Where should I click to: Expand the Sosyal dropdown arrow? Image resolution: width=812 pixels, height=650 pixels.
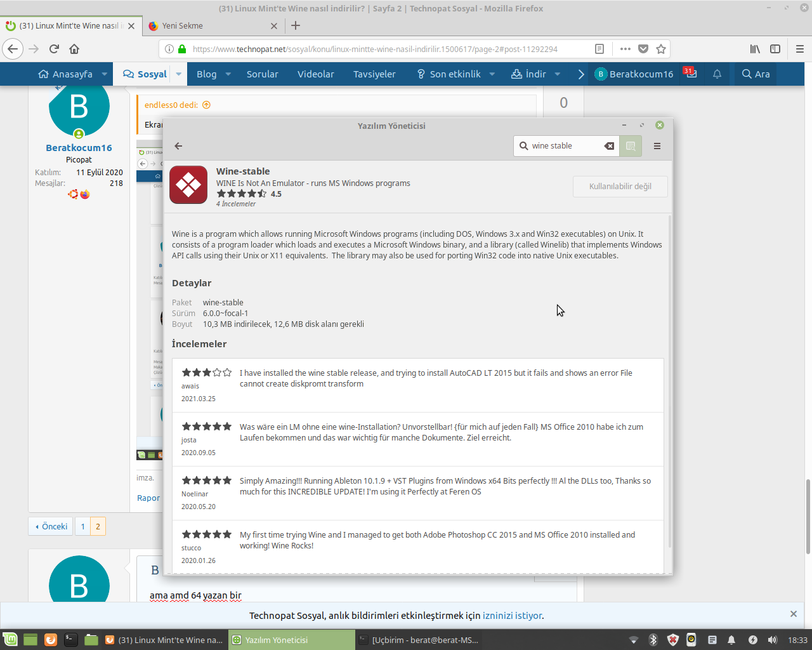coord(179,74)
